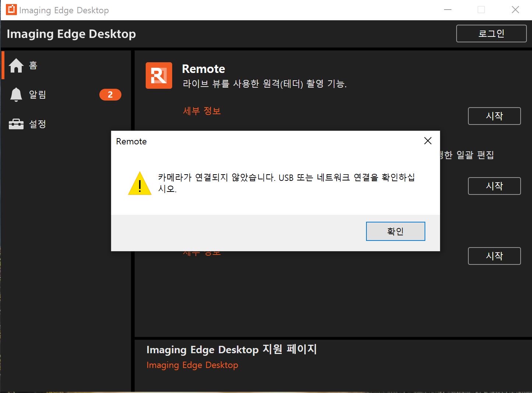Click the yellow warning triangle icon

pos(140,183)
